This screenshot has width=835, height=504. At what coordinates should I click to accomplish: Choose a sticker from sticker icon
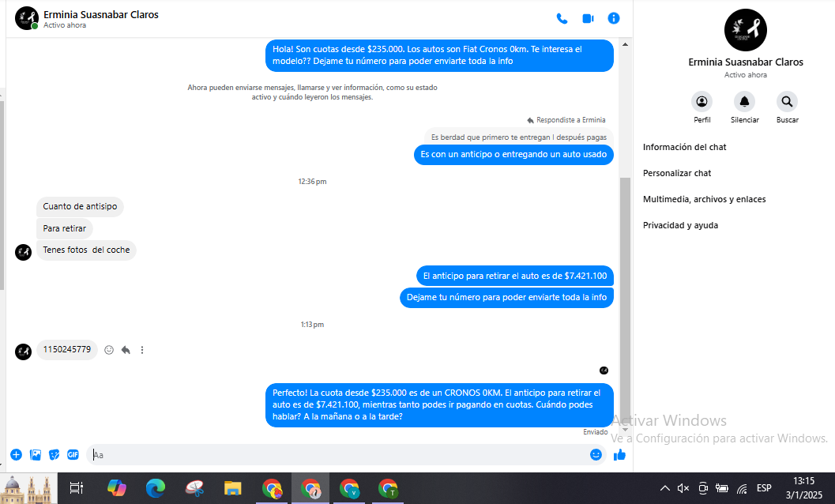tap(54, 454)
